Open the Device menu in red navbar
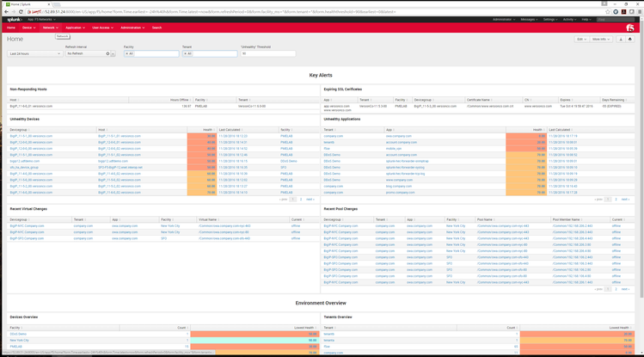644x357 pixels. point(28,28)
